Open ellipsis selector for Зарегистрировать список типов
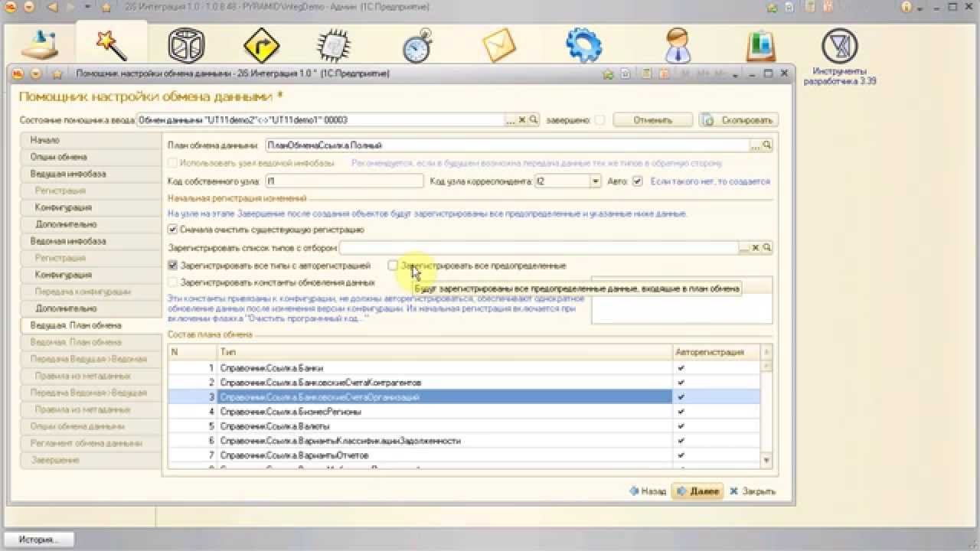The height and width of the screenshot is (551, 980). (x=743, y=248)
